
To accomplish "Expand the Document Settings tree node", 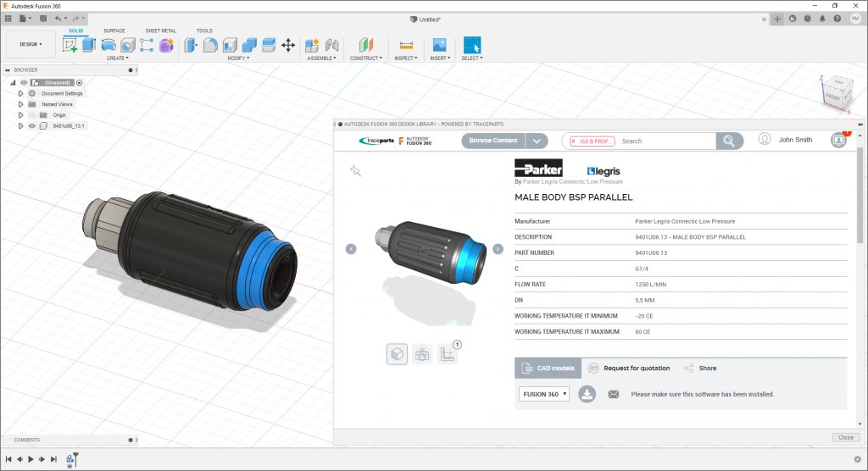I will 20,93.
